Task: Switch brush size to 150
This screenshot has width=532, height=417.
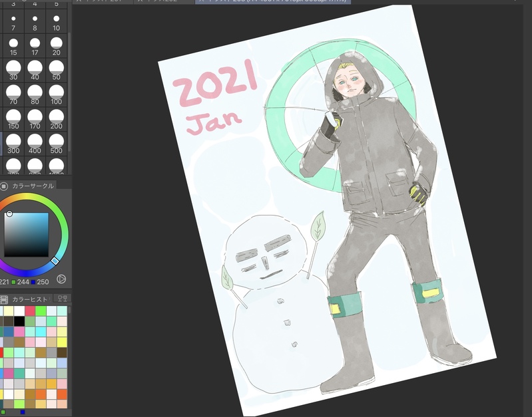Action: tap(13, 119)
